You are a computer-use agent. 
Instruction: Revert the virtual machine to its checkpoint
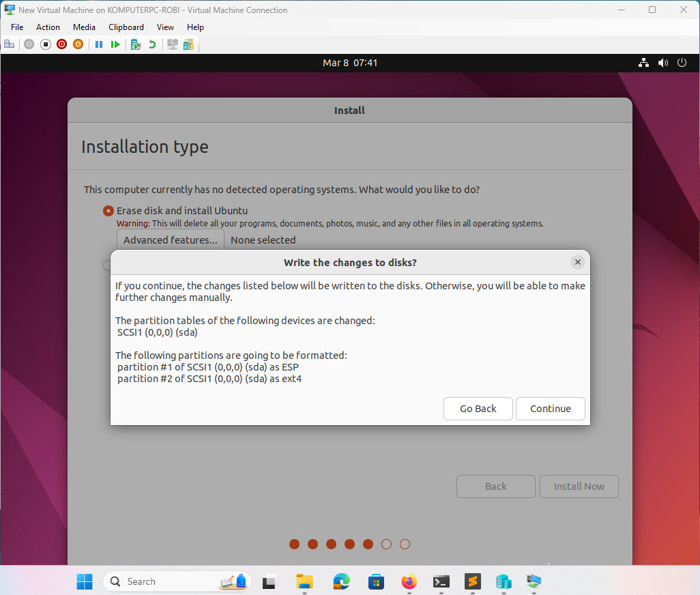pyautogui.click(x=151, y=44)
